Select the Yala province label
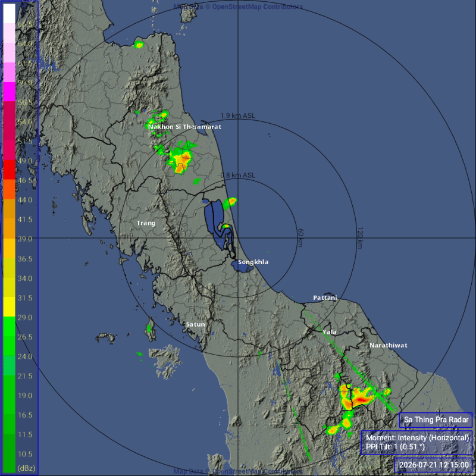Image resolution: width=476 pixels, height=476 pixels. click(x=330, y=332)
